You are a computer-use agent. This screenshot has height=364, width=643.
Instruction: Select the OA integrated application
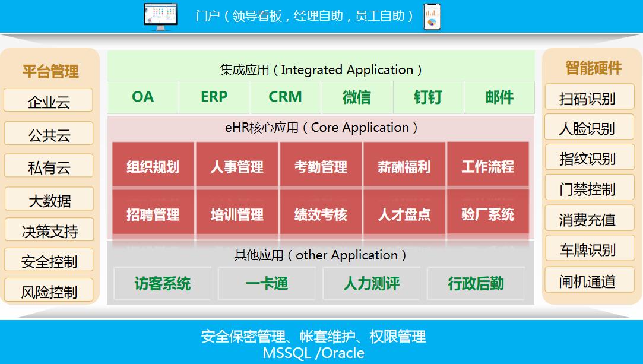click(x=142, y=97)
